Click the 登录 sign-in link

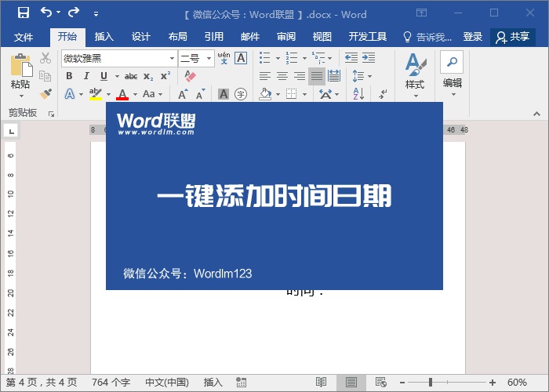click(473, 37)
